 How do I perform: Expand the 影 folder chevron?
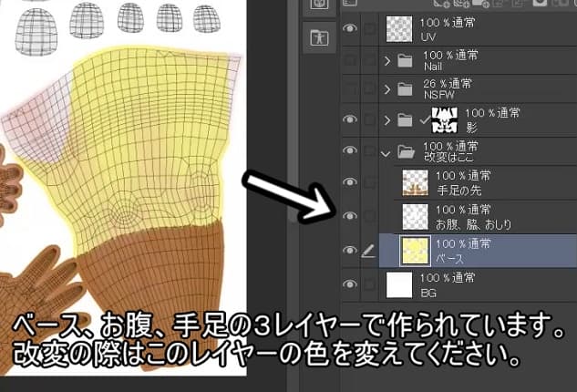[x=386, y=120]
